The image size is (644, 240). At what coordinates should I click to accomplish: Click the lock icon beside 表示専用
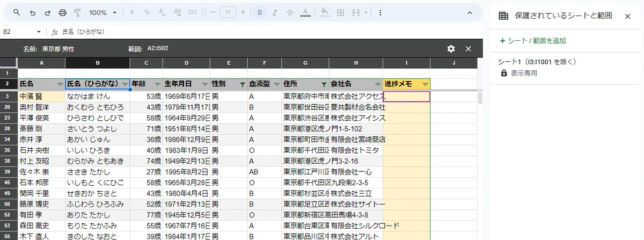click(x=503, y=72)
